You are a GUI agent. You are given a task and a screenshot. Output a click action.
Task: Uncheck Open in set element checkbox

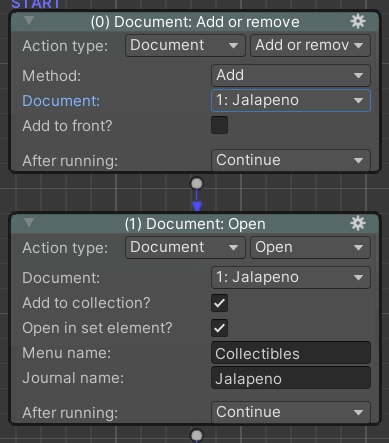[219, 328]
